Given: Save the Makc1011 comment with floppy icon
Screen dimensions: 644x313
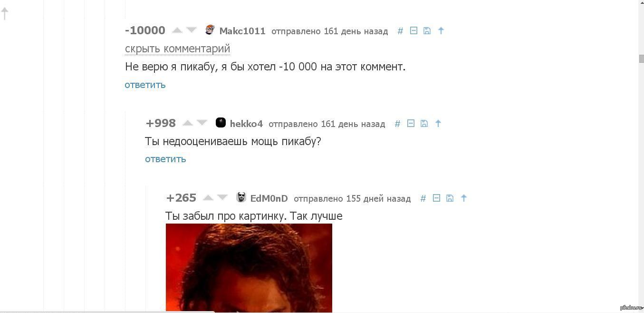Looking at the screenshot, I should pos(427,30).
